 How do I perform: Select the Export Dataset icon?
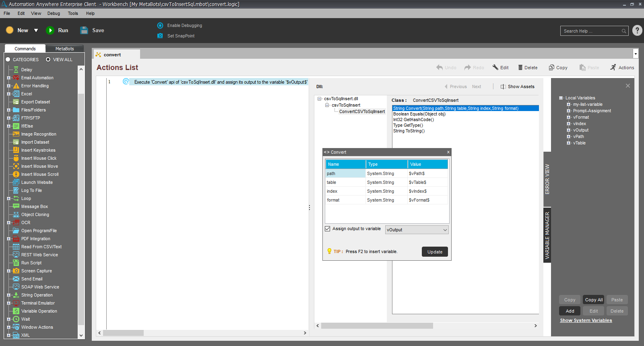(16, 102)
